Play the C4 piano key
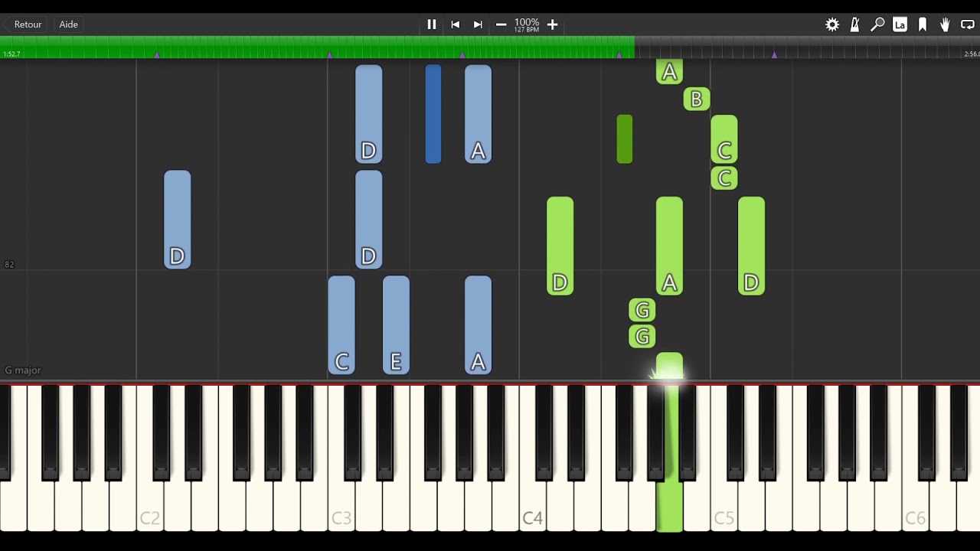Screen dimensions: 980x551 (533, 505)
